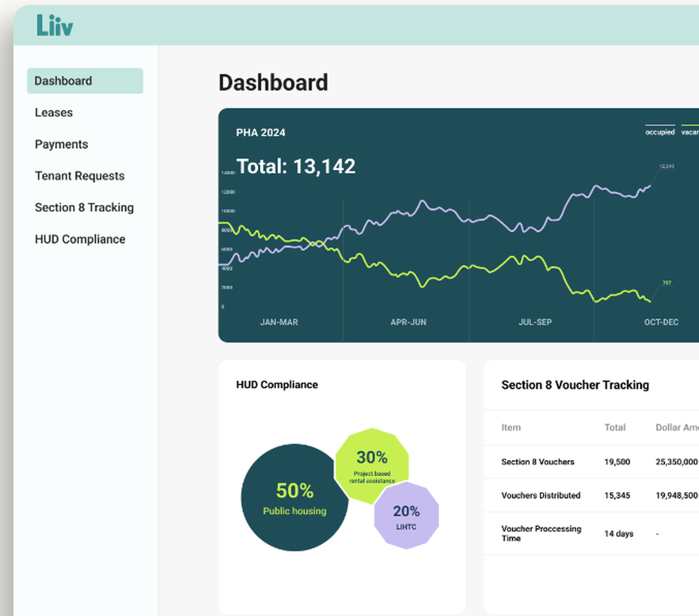The image size is (699, 616).
Task: Click the OCT-DEC axis label
Action: [x=661, y=322]
